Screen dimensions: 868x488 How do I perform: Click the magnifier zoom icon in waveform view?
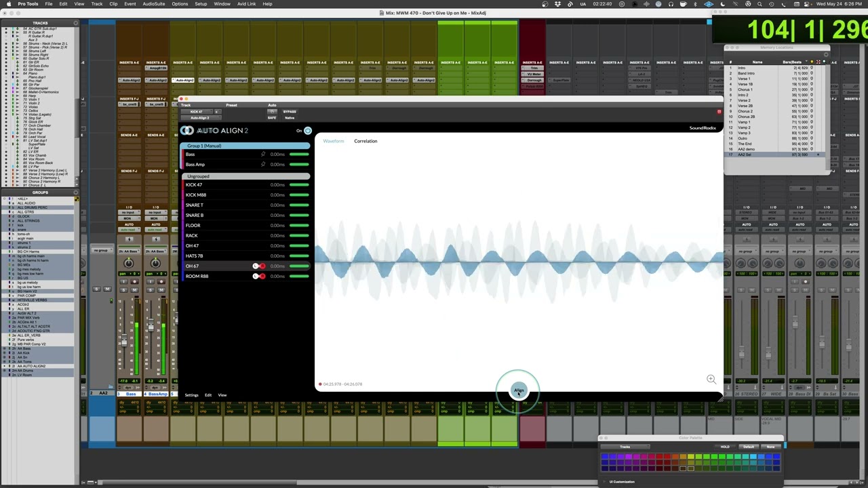(711, 380)
